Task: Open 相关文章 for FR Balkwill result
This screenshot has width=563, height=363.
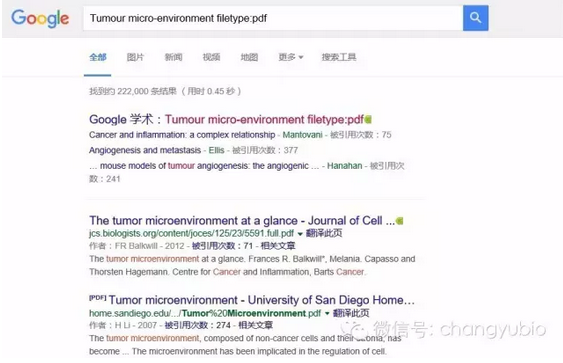Action: click(x=278, y=246)
